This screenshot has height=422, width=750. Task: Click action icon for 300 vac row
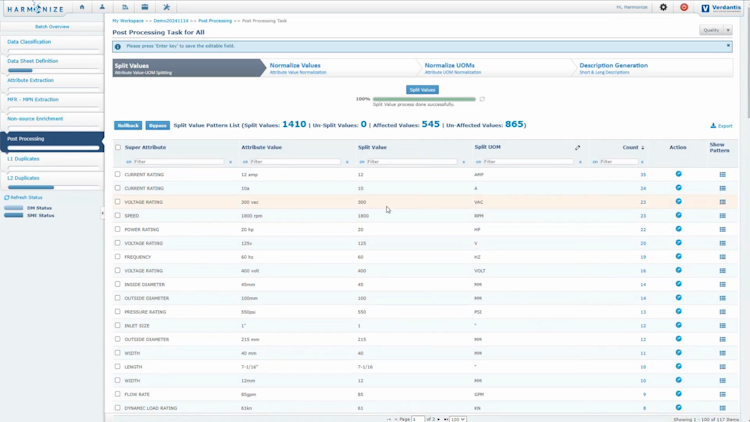[x=678, y=201]
